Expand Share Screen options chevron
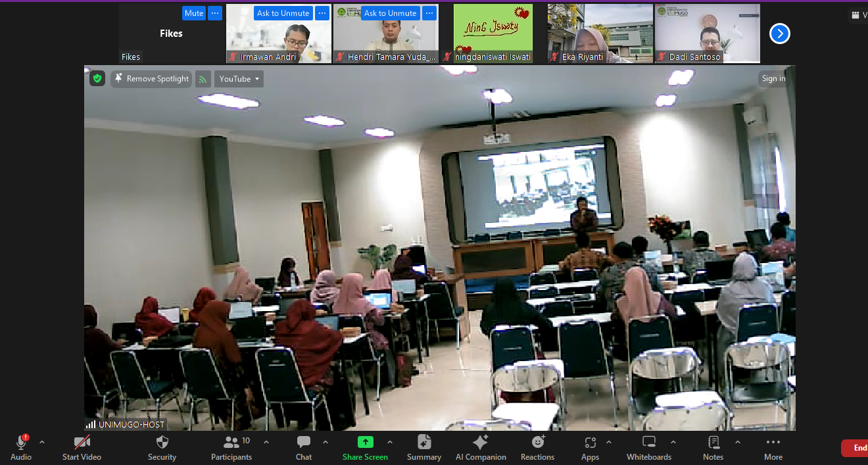868x465 pixels. point(389,441)
